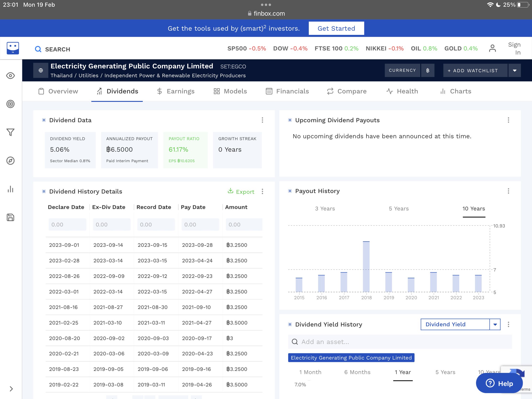Click the Record Date filter field
Viewport: 532px width, 399px height.
click(x=156, y=224)
